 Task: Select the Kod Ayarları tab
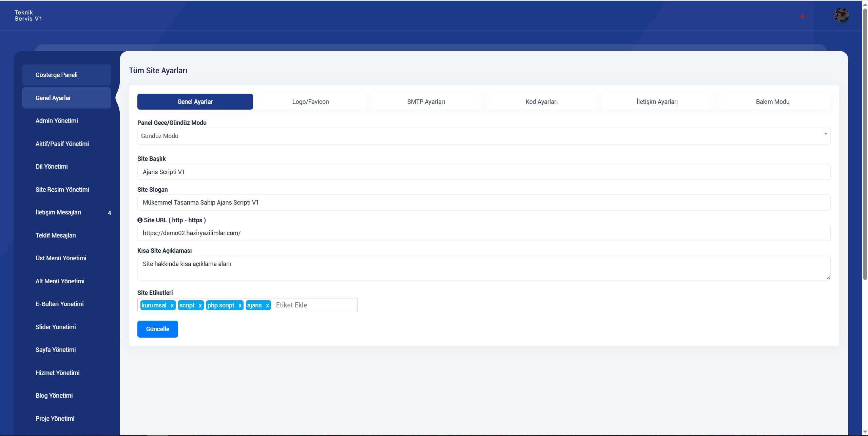pyautogui.click(x=541, y=102)
